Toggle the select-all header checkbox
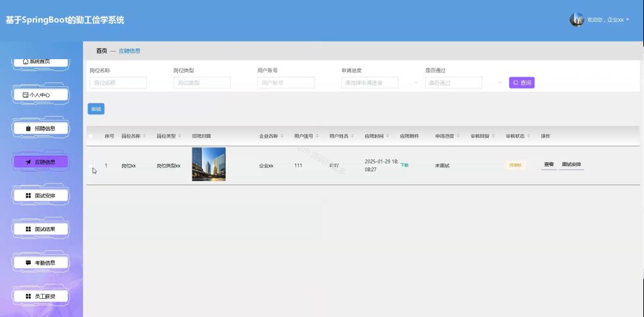Image resolution: width=644 pixels, height=317 pixels. (x=91, y=136)
